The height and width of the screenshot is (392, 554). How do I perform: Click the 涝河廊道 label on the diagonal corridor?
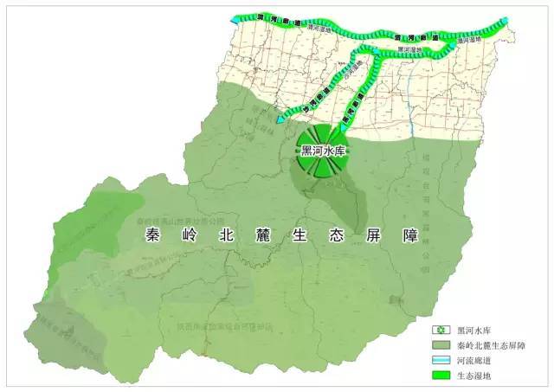pos(319,99)
